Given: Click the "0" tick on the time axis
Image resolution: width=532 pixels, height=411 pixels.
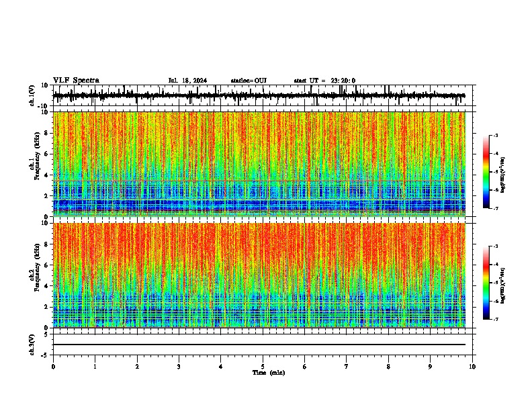Looking at the screenshot, I should click(x=53, y=367).
